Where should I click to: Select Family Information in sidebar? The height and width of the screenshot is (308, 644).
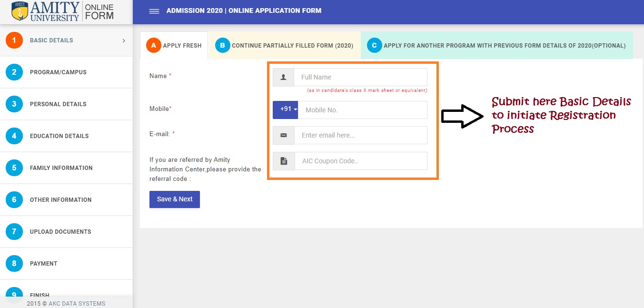pyautogui.click(x=66, y=168)
